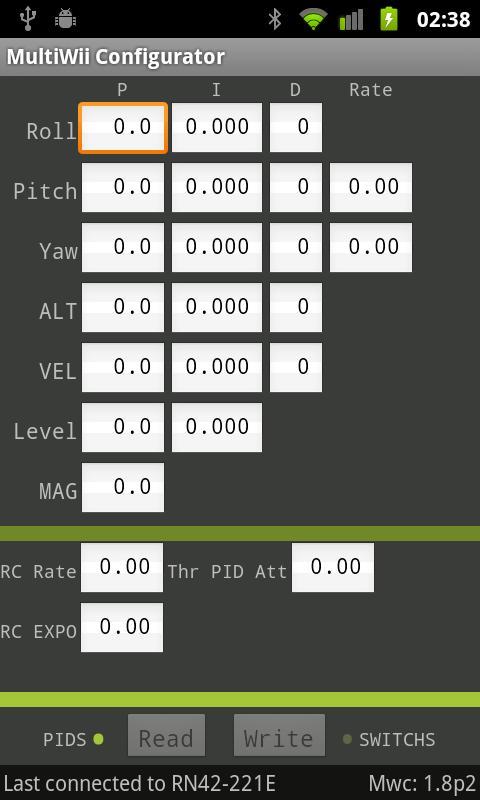Tap the Bluetooth status icon
Screen dimensions: 480x800
[x=275, y=19]
